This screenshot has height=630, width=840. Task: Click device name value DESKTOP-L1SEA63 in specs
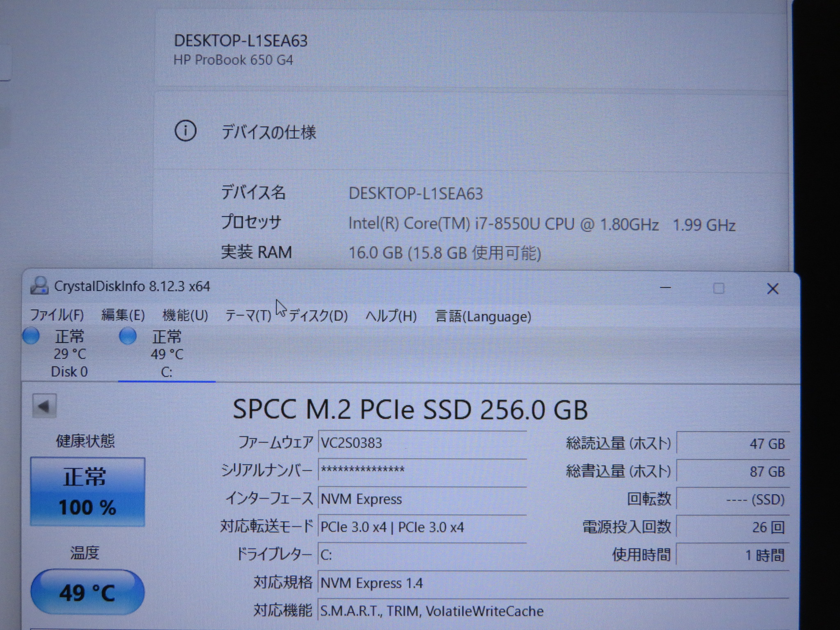click(x=416, y=194)
